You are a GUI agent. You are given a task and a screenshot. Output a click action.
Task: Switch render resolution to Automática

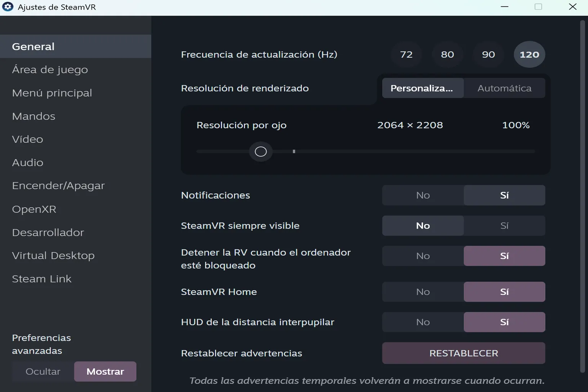(505, 88)
